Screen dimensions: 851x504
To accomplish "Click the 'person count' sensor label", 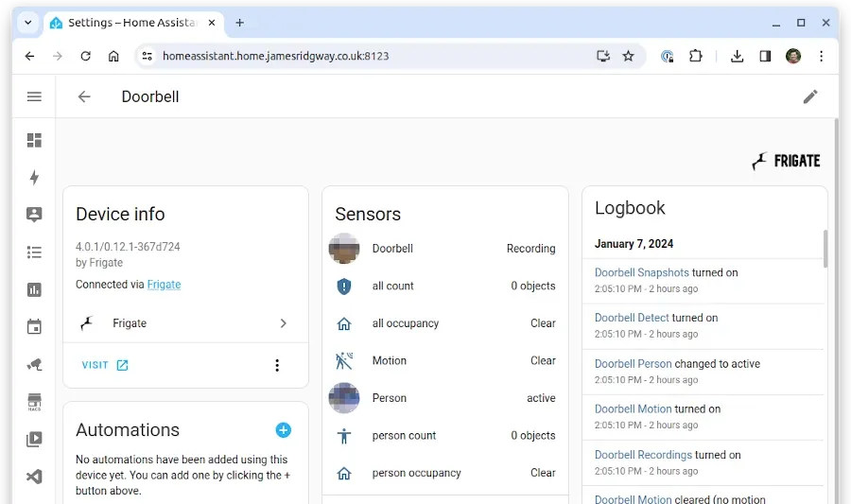I will (404, 436).
